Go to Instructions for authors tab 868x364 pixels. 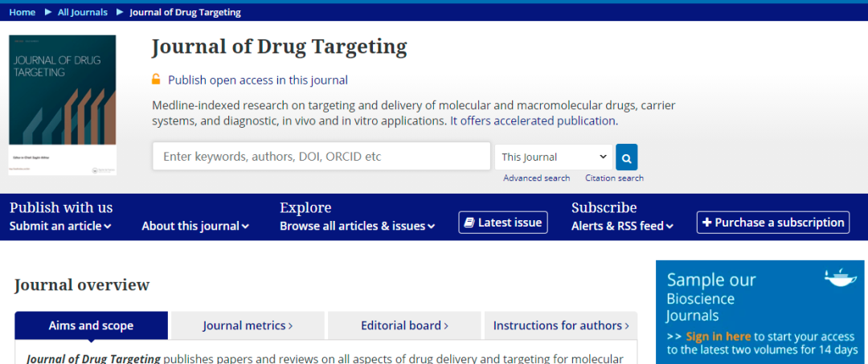(561, 325)
